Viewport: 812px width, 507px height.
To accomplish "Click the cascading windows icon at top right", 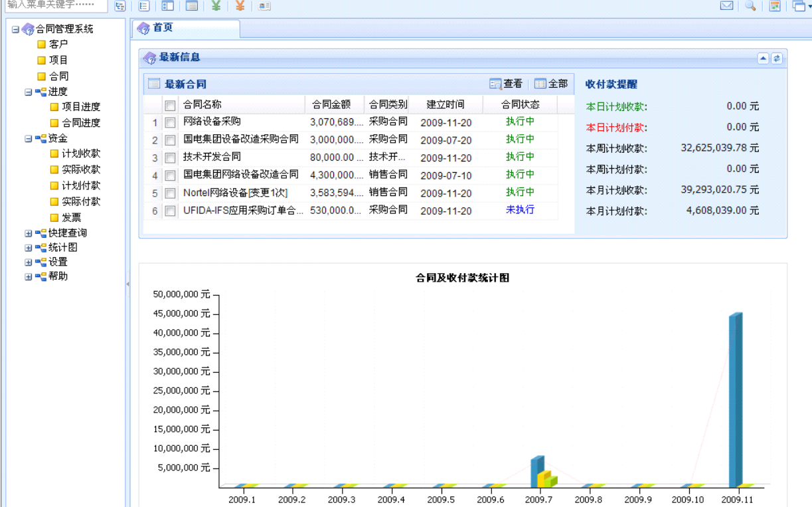I will coord(798,6).
